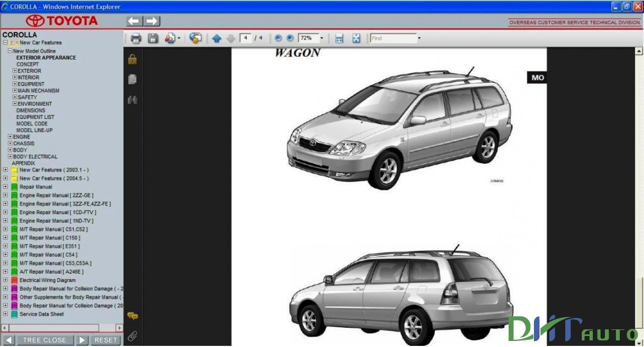Click the page number input field
Screen dimensions: 644x347
(245, 38)
